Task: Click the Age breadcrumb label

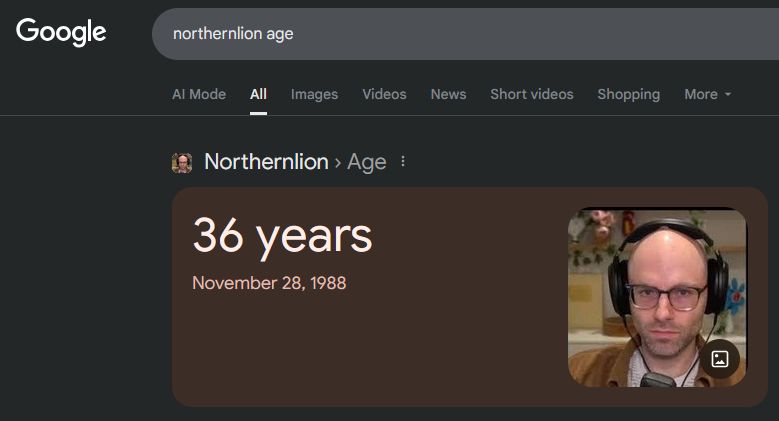Action: pyautogui.click(x=367, y=162)
